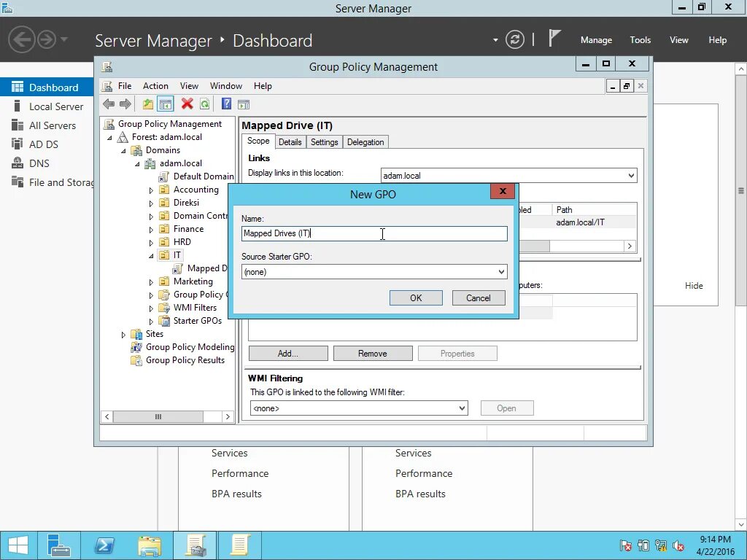Image resolution: width=747 pixels, height=560 pixels.
Task: Open the Window menu
Action: click(x=226, y=86)
